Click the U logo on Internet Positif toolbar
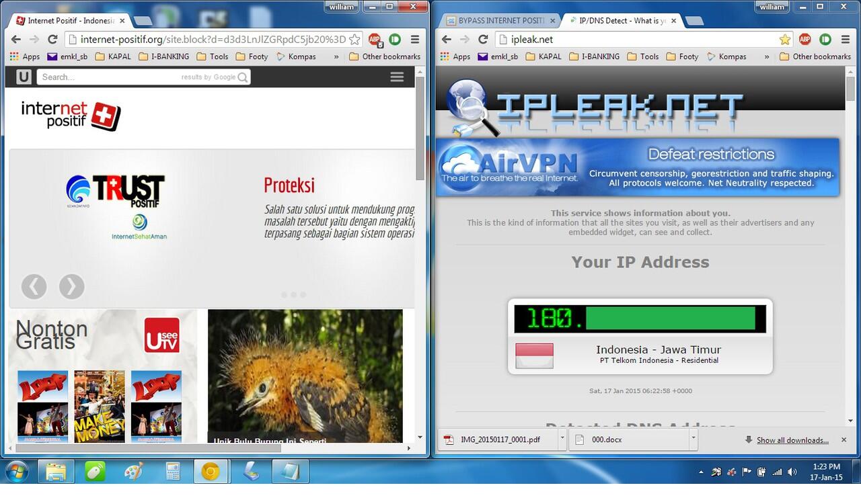Screen dimensions: 861x504 coord(24,77)
